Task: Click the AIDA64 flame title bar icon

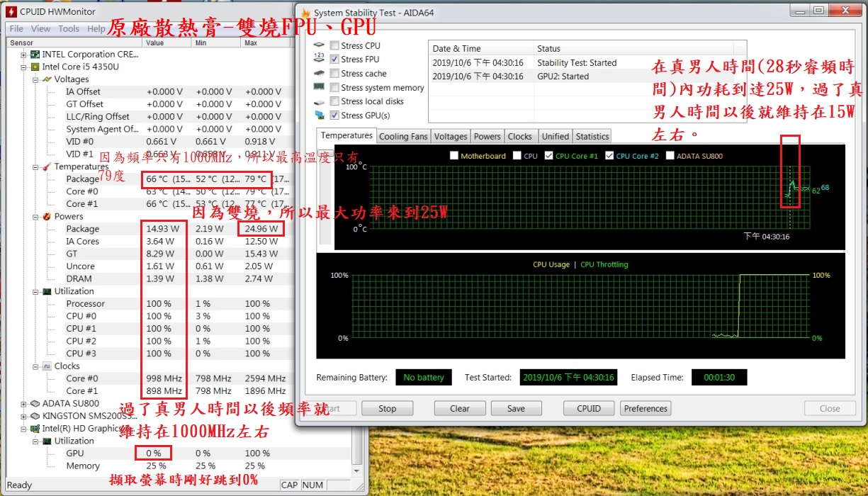Action: [x=306, y=13]
